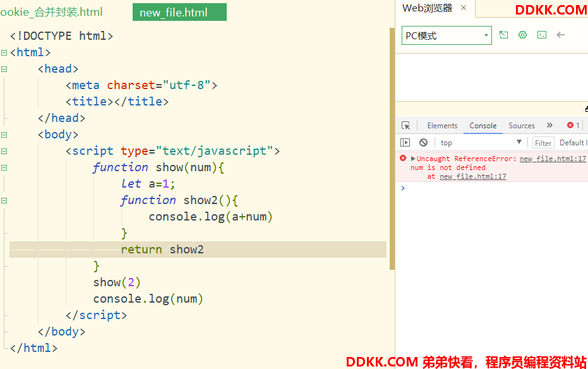The width and height of the screenshot is (588, 369).
Task: Switch to the ookie_合并封装.html editor tab
Action: click(51, 12)
